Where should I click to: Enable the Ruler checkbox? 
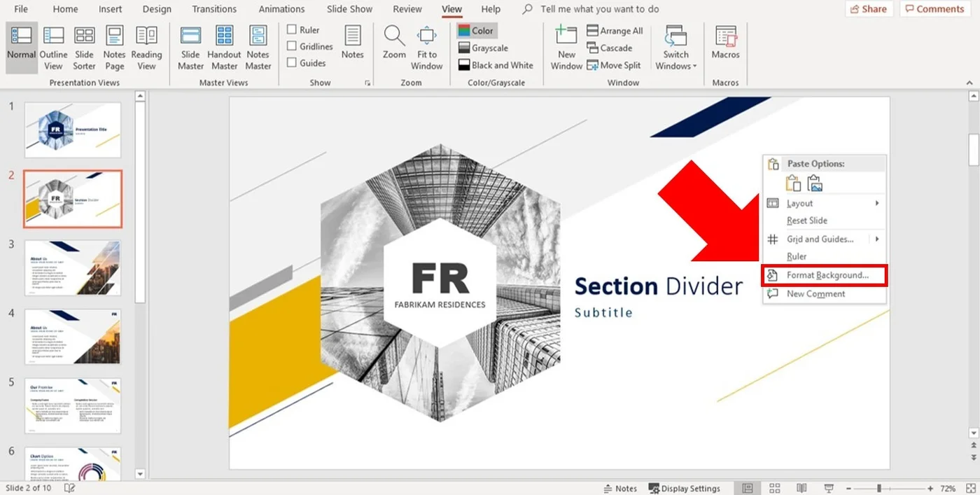(292, 29)
